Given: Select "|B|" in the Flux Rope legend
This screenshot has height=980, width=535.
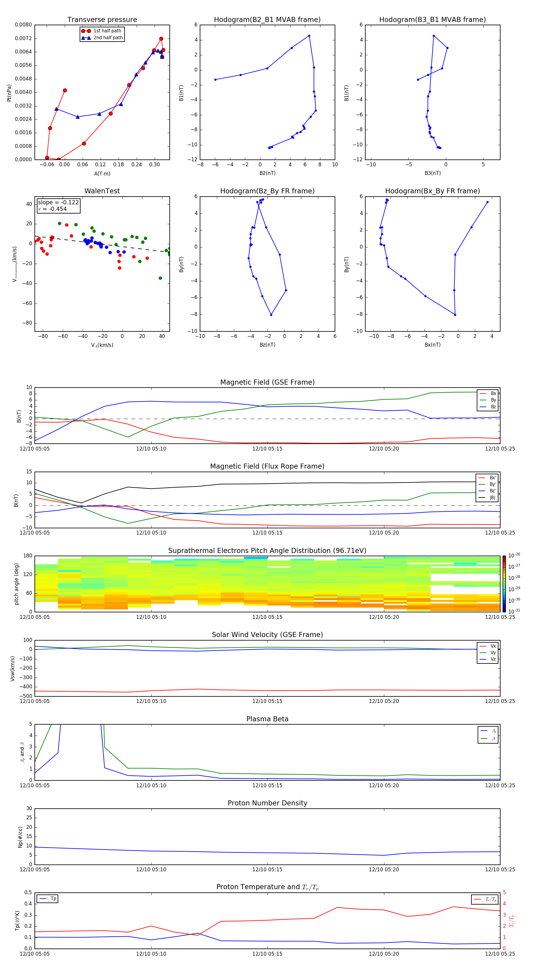Looking at the screenshot, I should (487, 498).
